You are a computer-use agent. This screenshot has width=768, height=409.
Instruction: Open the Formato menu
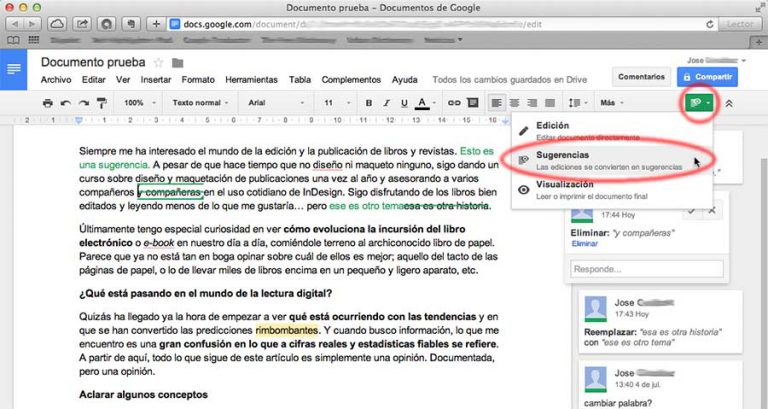click(198, 79)
